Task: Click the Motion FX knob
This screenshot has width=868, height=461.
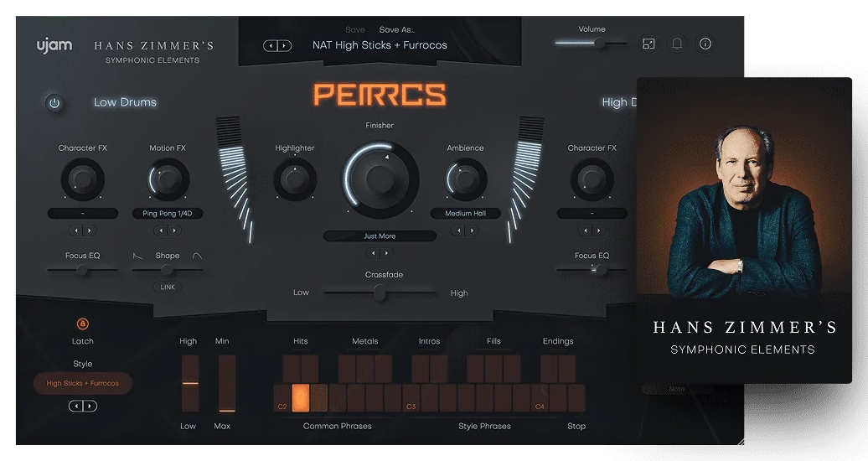Action: 168,179
